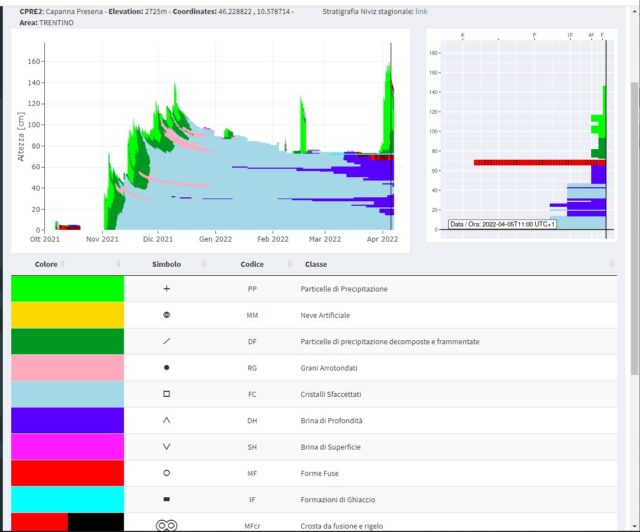Click the yellow Neve Artificiale color swatch
This screenshot has height=532, width=640.
(67, 315)
